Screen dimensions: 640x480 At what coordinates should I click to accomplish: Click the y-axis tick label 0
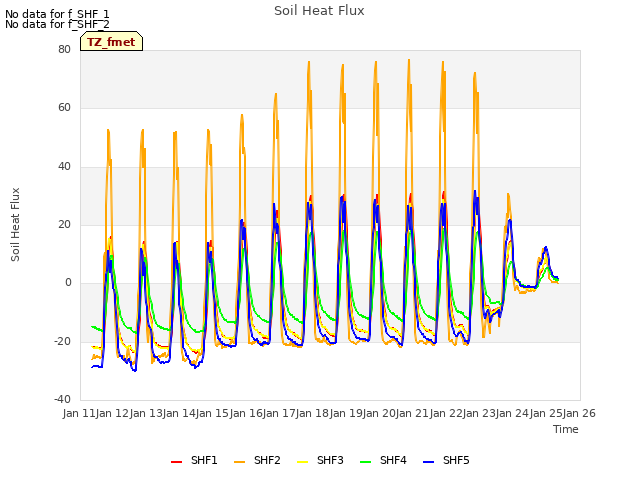coord(68,283)
